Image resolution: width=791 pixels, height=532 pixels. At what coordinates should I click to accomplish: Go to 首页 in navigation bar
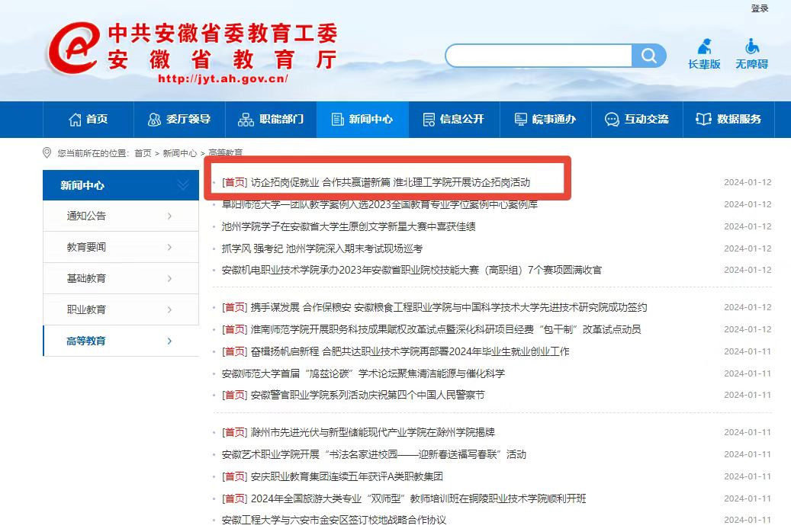click(88, 120)
